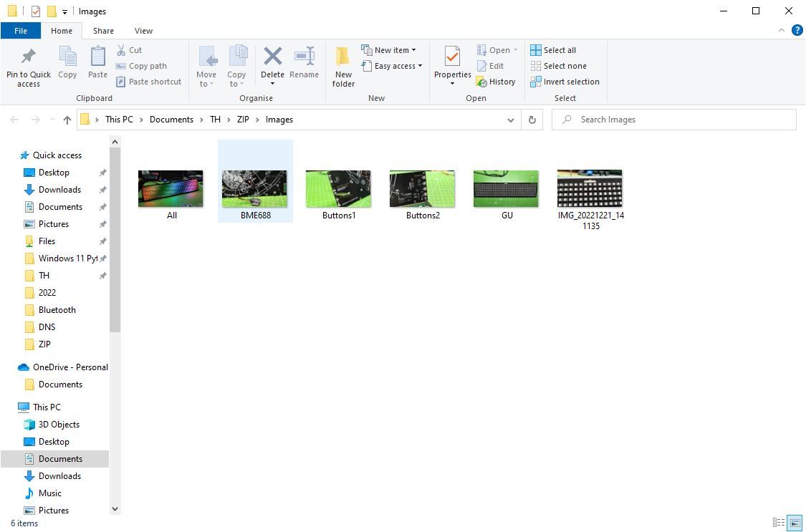The image size is (806, 532).
Task: Expand the address bar history dropdown
Action: [510, 120]
